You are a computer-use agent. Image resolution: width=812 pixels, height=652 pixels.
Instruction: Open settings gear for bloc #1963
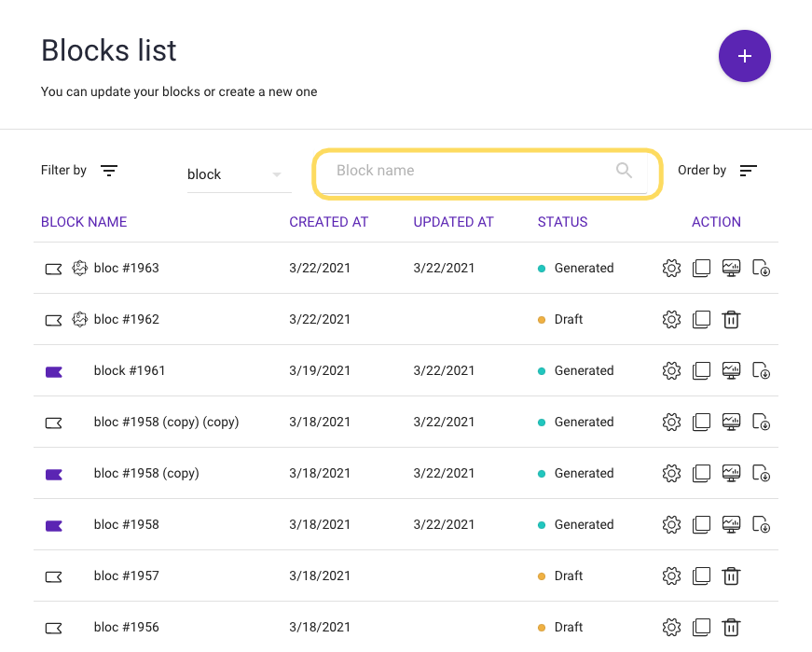pos(671,269)
